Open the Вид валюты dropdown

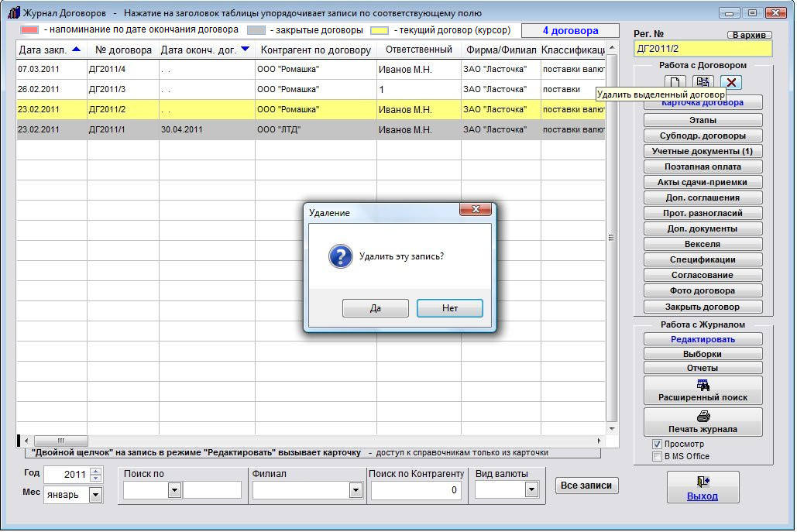531,489
